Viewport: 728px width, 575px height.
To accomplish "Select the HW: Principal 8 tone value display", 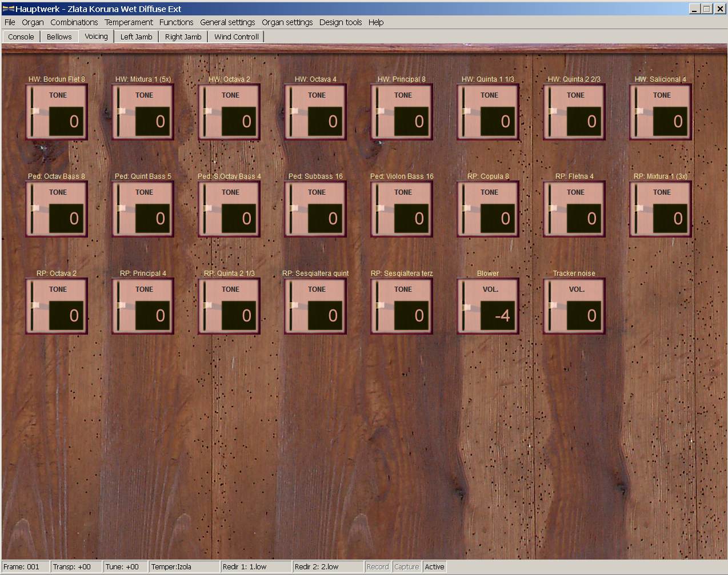I will point(411,121).
